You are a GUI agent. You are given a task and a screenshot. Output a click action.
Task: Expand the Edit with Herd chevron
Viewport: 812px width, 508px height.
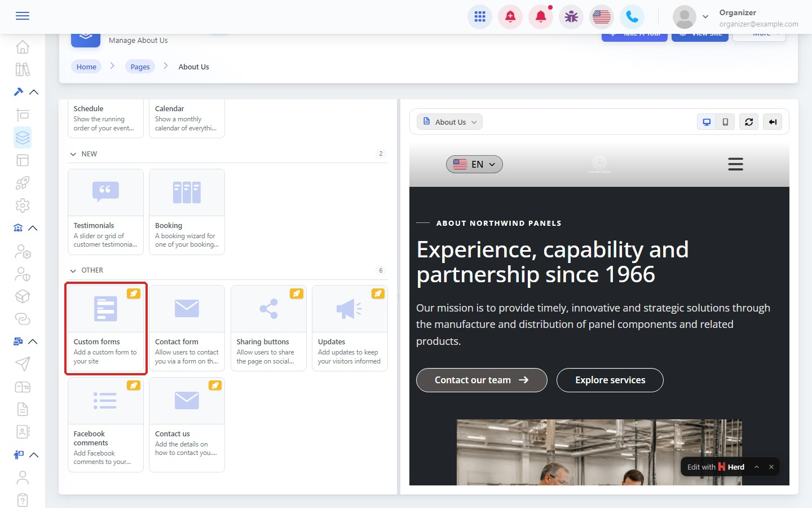(757, 467)
